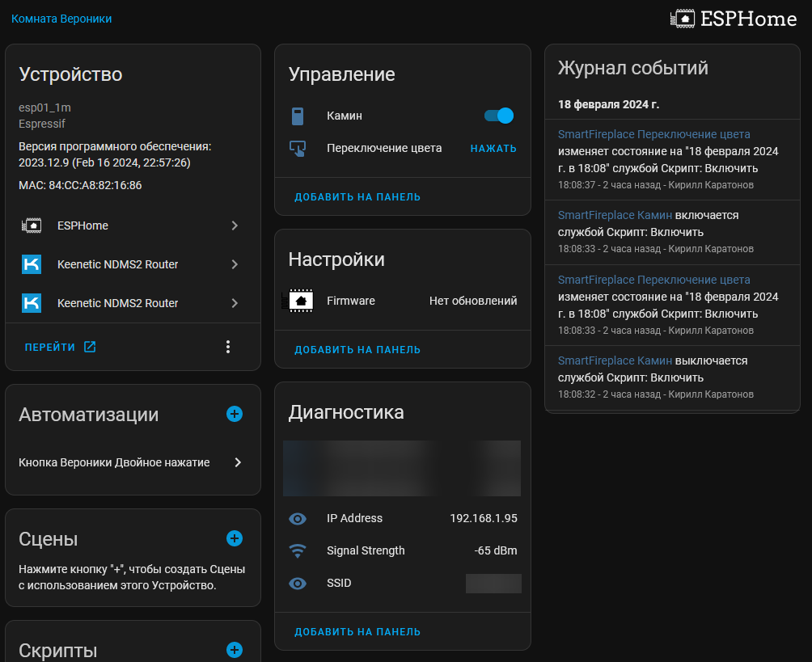812x662 pixels.
Task: Add a new scene with plus icon
Action: 235,538
